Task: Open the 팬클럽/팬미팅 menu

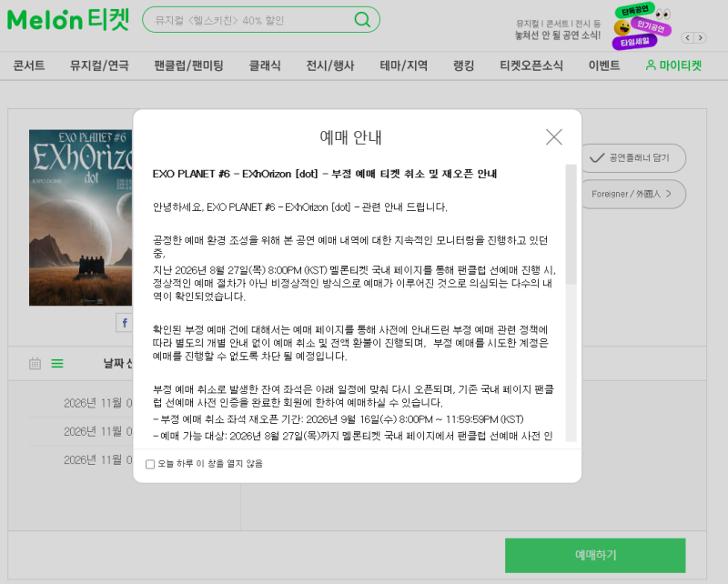Action: 188,65
